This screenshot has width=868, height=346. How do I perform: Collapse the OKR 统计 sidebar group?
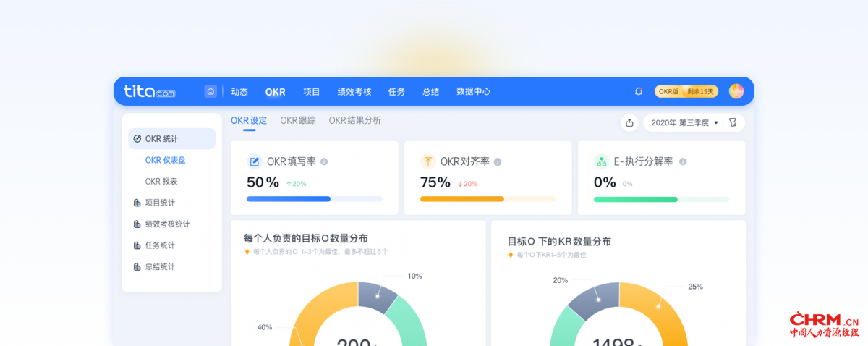coord(172,138)
